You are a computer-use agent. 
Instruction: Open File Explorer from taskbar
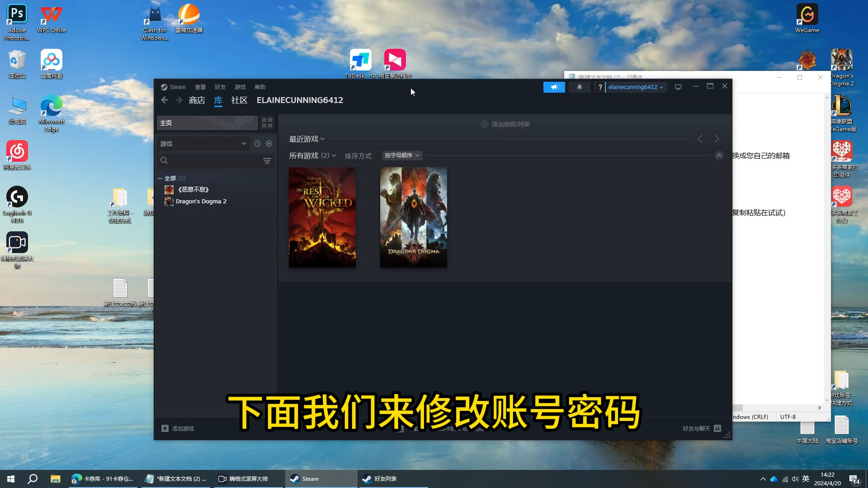55,479
